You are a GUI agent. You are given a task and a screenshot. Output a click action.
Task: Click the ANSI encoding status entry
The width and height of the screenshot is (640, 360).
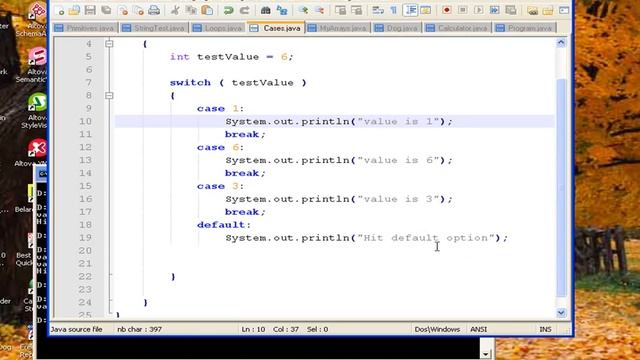pyautogui.click(x=478, y=329)
